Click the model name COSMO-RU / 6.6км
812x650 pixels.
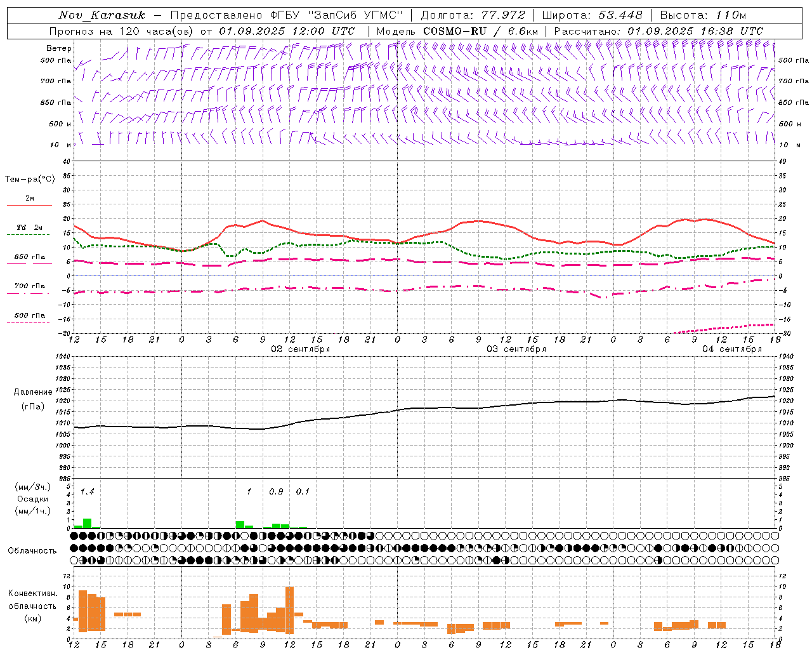480,31
